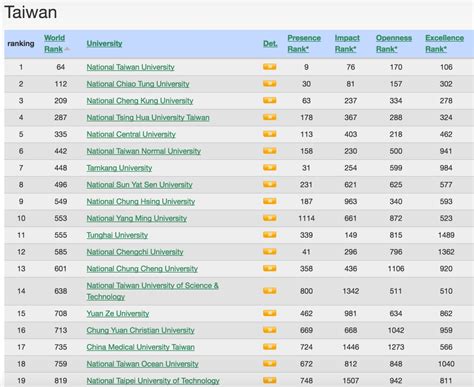Image resolution: width=474 pixels, height=387 pixels.
Task: Open China Medical University Taiwan link
Action: coord(140,347)
